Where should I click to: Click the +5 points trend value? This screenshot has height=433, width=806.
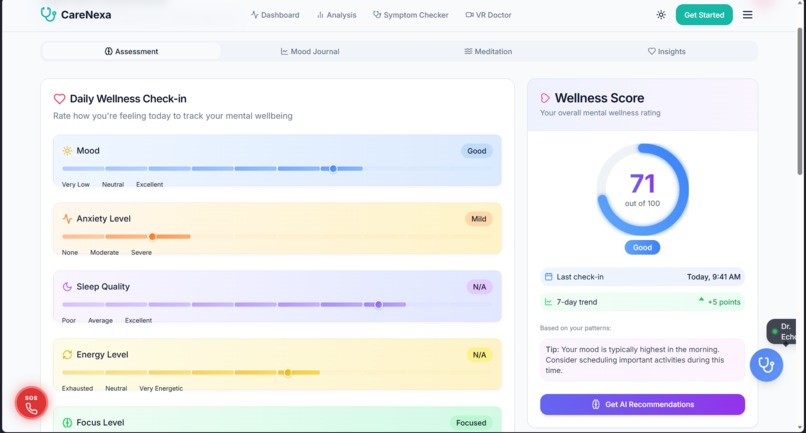(724, 302)
